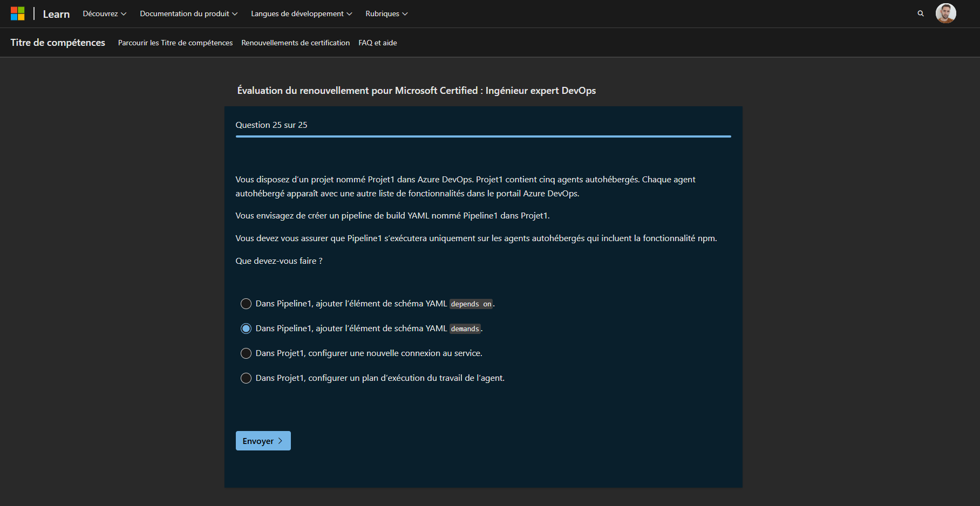Select the agent job execution plan answer
Screen dimensions: 980x506
click(246, 378)
